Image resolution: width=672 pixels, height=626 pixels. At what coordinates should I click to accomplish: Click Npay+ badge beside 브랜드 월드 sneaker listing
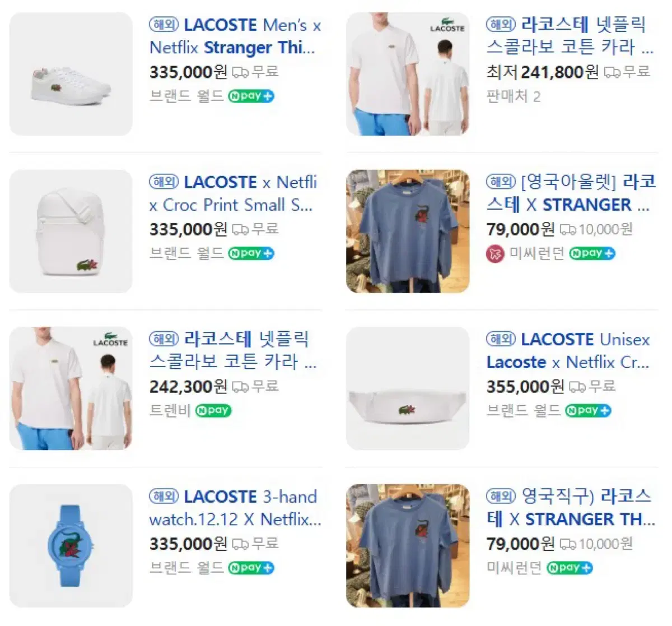(x=251, y=96)
